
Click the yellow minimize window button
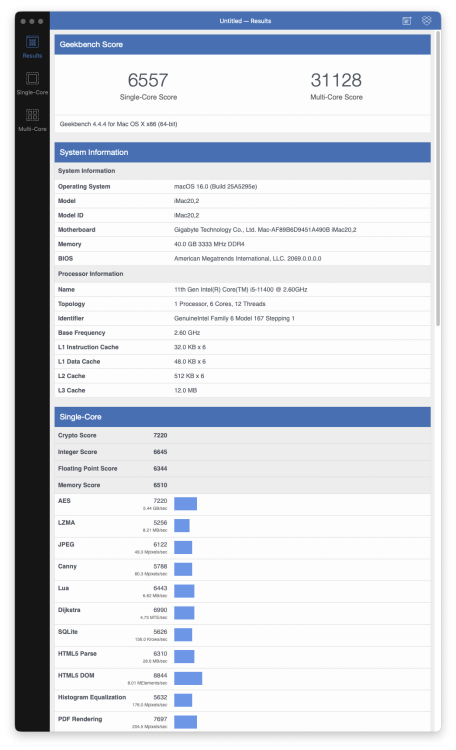click(x=32, y=21)
